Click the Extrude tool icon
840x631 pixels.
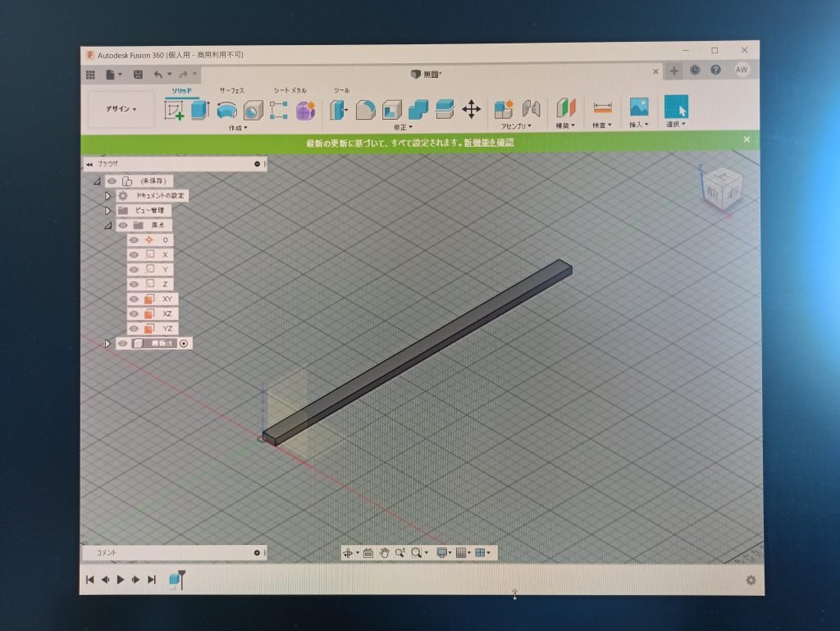200,110
